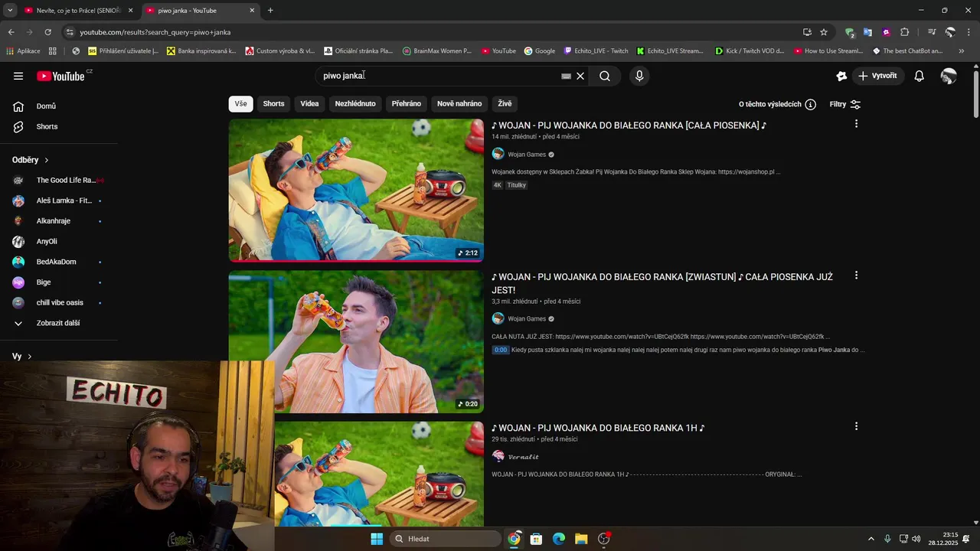Open Microsoft Edge from taskbar
This screenshot has width=980, height=551.
tap(559, 539)
